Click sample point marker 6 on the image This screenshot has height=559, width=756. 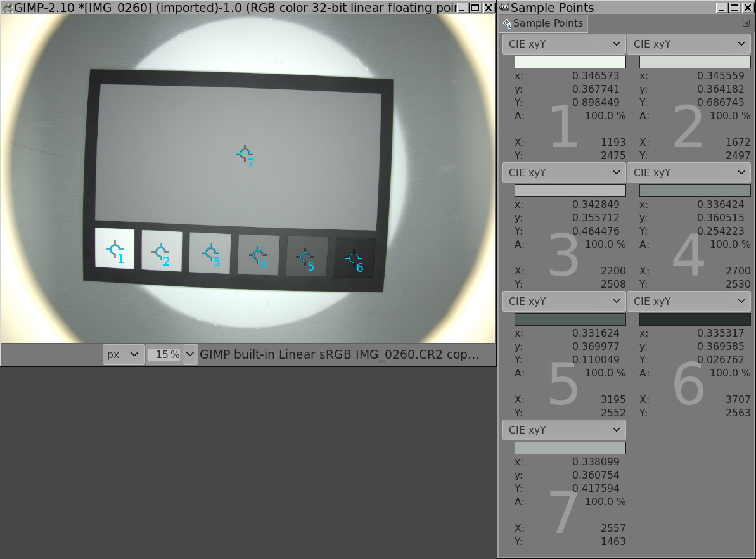(354, 258)
